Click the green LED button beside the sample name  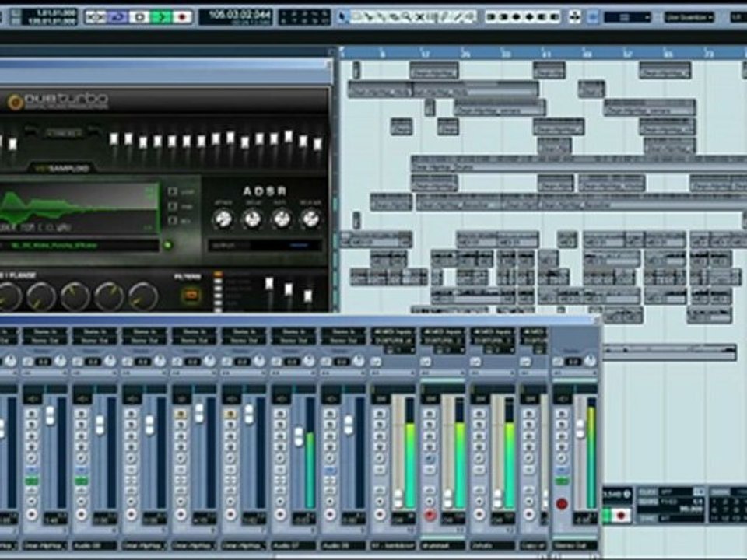[x=168, y=245]
